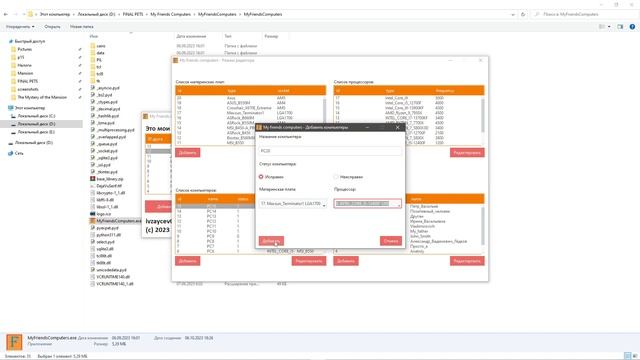Select the _socket.pyd file
The image size is (640, 360).
[x=107, y=151]
